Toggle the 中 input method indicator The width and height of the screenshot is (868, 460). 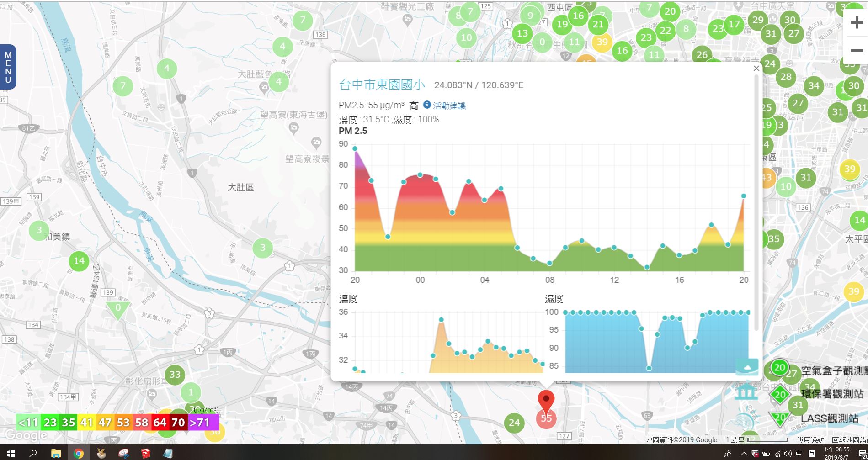pyautogui.click(x=799, y=454)
